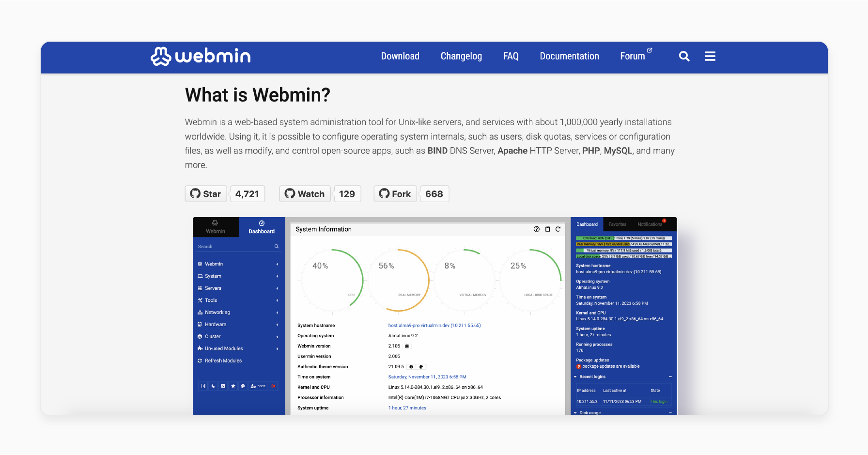Click the 25% local disk space gauge
Screen dimensions: 868x455
tap(530, 280)
